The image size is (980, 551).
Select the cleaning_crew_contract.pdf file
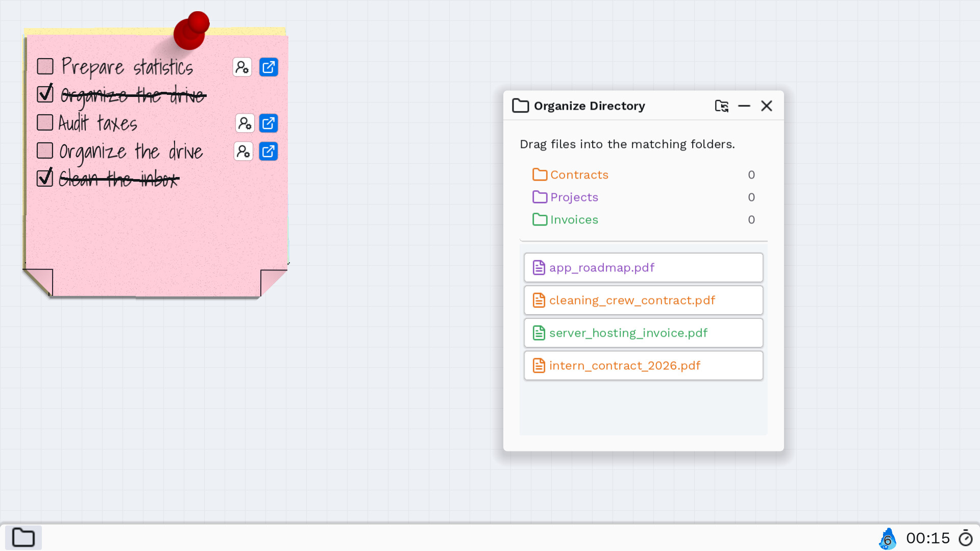click(x=643, y=300)
